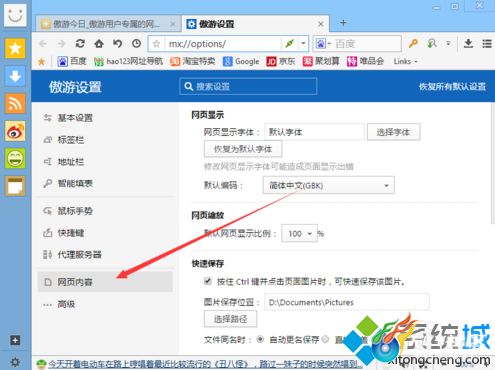Open a new tab with plus button
Image resolution: width=495 pixels, height=370 pixels.
click(343, 23)
